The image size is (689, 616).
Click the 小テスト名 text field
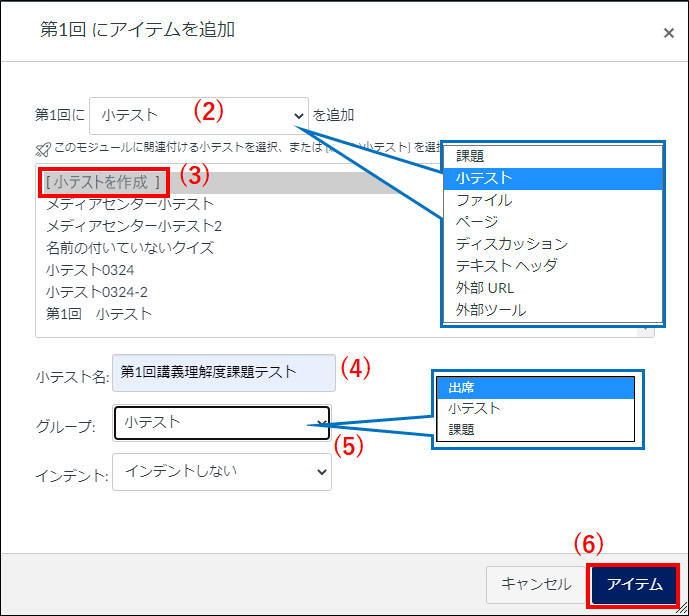[x=223, y=372]
